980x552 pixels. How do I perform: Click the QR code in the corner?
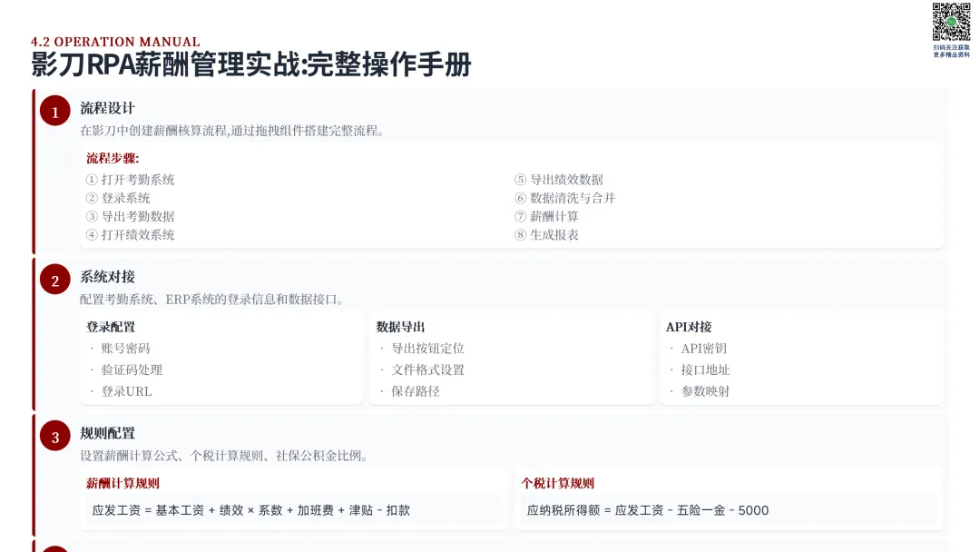[x=951, y=22]
